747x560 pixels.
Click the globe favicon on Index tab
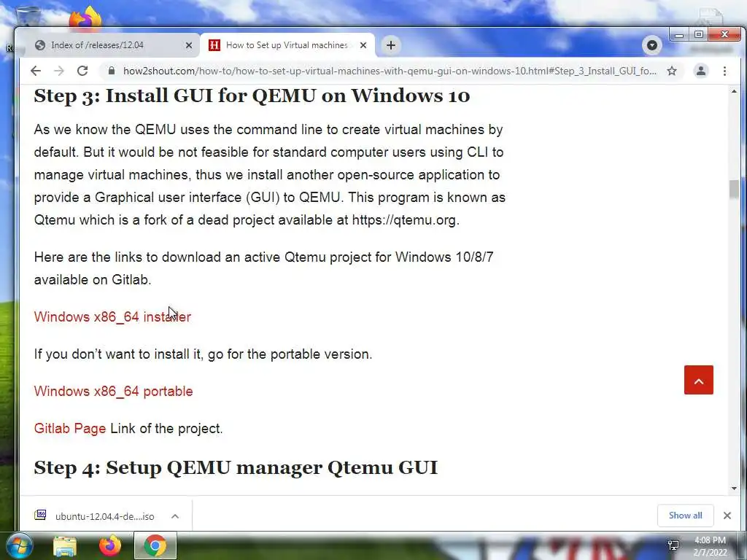tap(40, 45)
